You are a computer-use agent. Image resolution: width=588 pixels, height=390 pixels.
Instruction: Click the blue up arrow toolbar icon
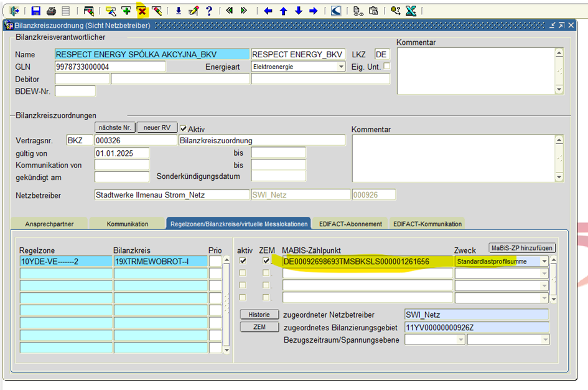[x=283, y=11]
